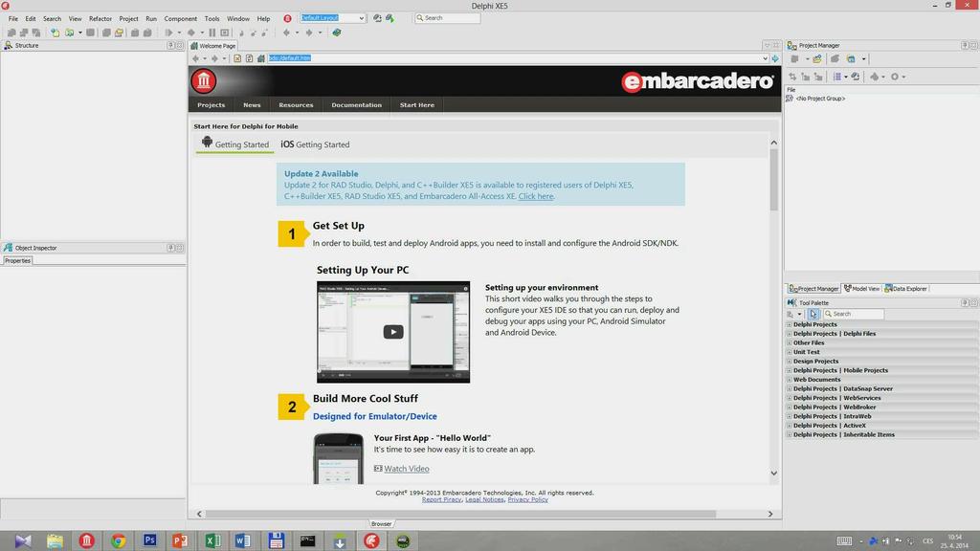This screenshot has height=551, width=980.
Task: Select iOS Getting Started tab
Action: pyautogui.click(x=315, y=144)
